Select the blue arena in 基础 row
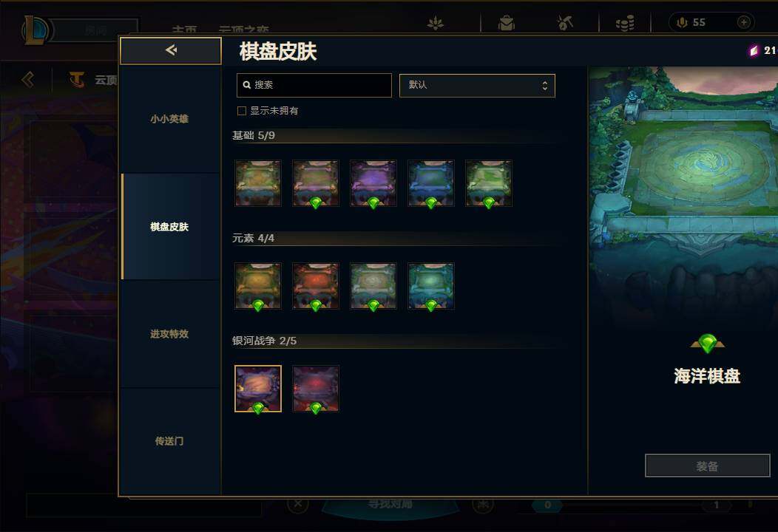The width and height of the screenshot is (778, 532). pos(430,183)
